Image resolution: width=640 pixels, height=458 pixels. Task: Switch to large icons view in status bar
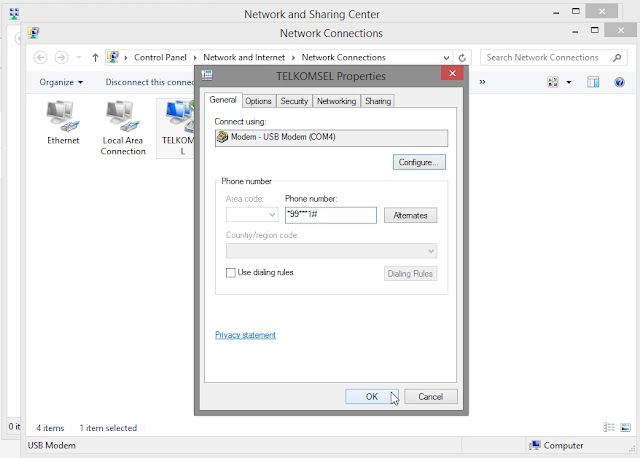tap(625, 427)
